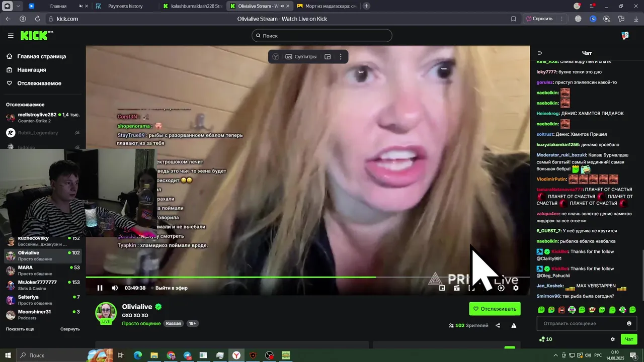Viewport: 644px width, 362px height.
Task: Open Task View on taskbar
Action: (121, 355)
